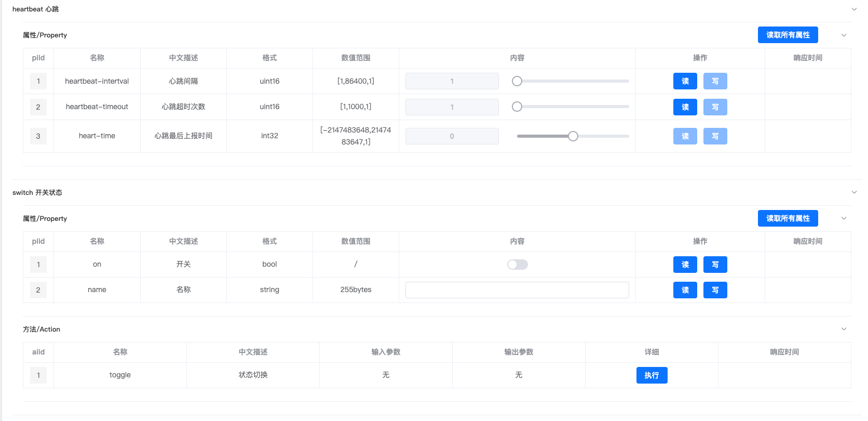Click read button for heartbeat-timeout row

coord(685,107)
